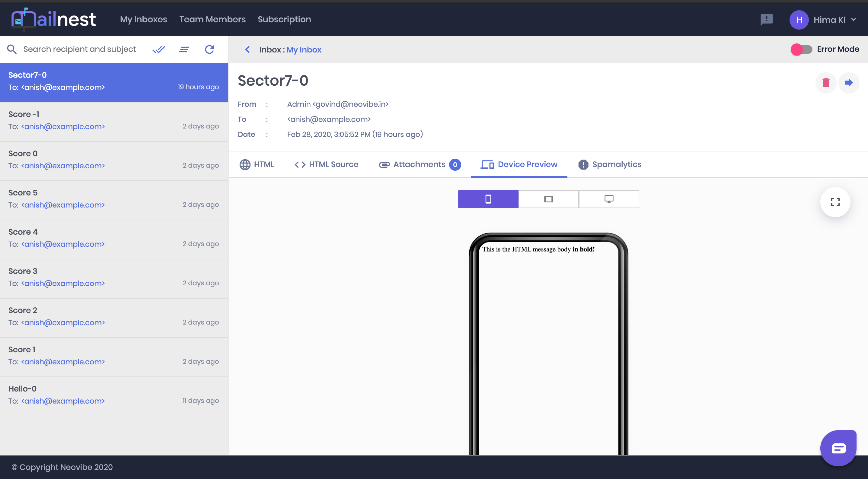Forward the email using arrow icon
The height and width of the screenshot is (479, 868).
(848, 83)
